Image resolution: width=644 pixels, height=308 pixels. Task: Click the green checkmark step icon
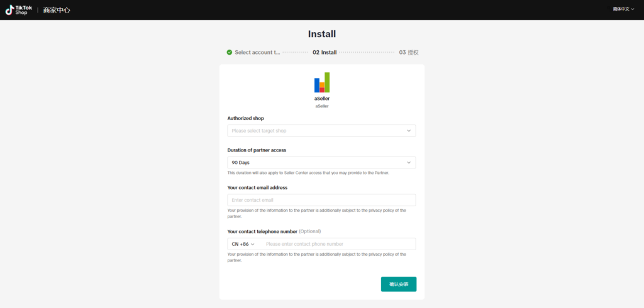coord(229,52)
